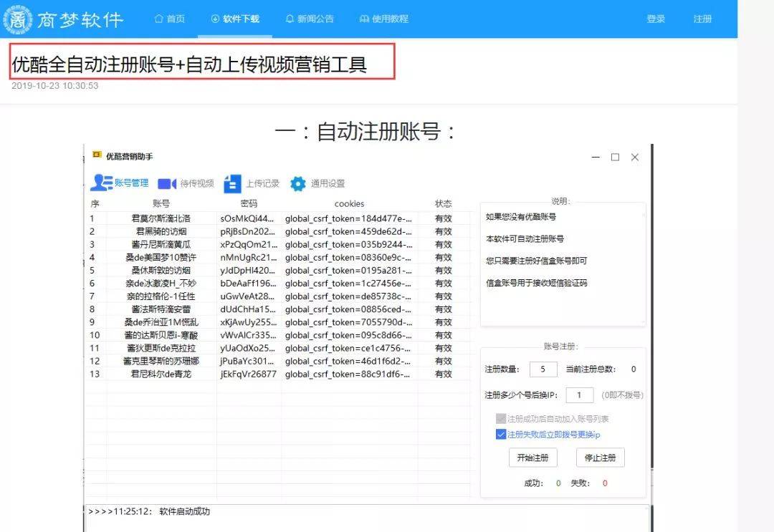Click the 说明 text 信盒账号用于接收短信验证码
Image resolution: width=774 pixels, height=532 pixels.
coord(537,283)
